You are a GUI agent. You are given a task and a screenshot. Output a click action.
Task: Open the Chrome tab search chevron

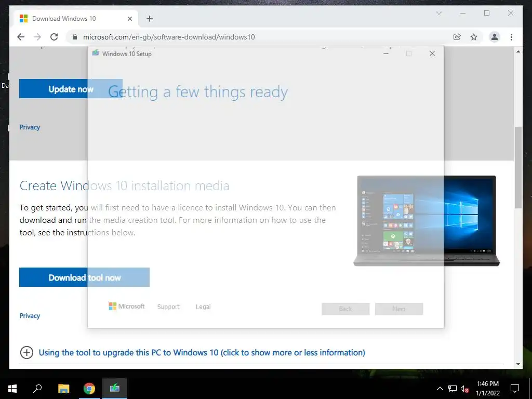(438, 13)
